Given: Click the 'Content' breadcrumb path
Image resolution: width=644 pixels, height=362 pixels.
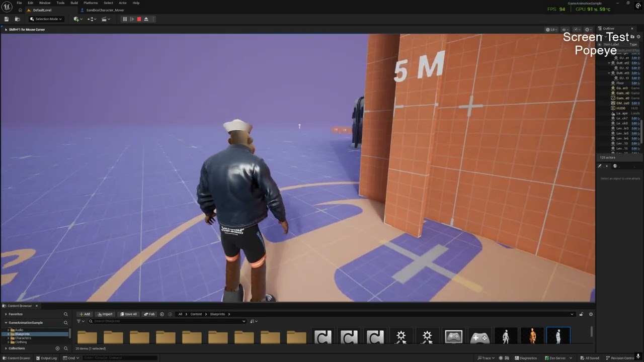Looking at the screenshot, I should [196, 314].
